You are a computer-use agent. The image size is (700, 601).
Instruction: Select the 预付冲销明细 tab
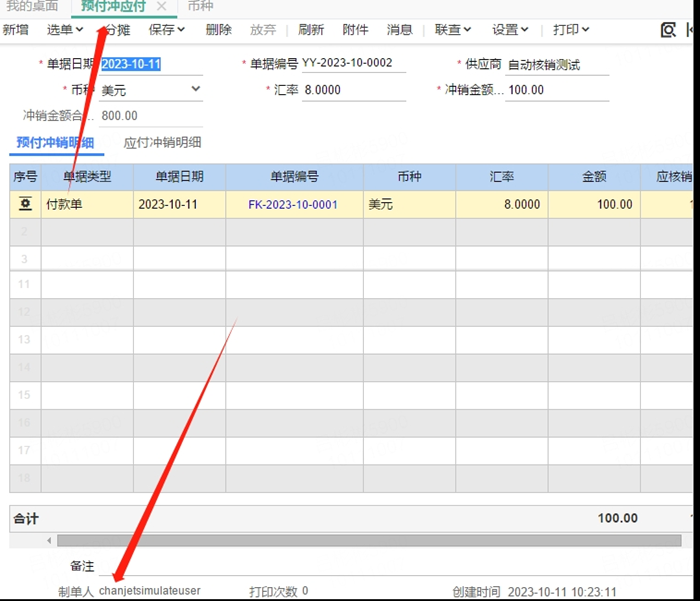click(55, 142)
